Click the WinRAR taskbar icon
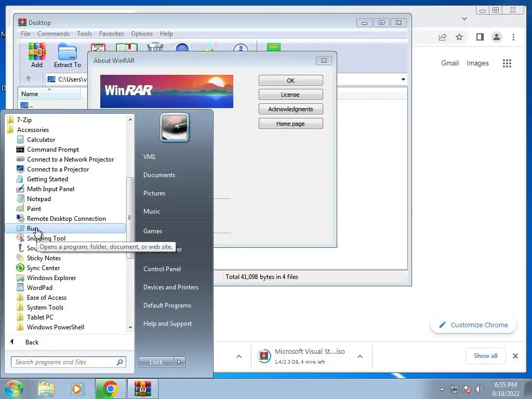The width and height of the screenshot is (532, 399). [x=142, y=389]
